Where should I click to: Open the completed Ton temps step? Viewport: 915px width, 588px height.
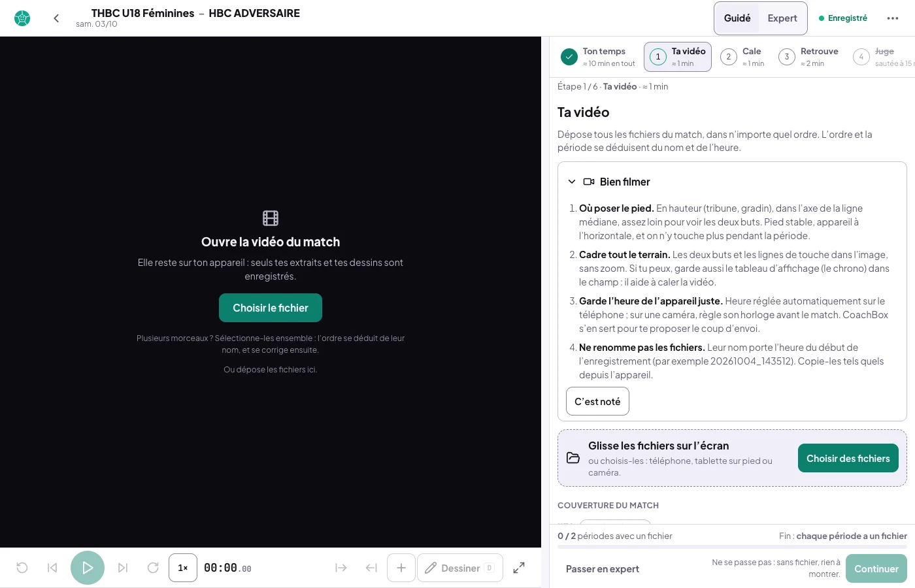click(x=598, y=57)
